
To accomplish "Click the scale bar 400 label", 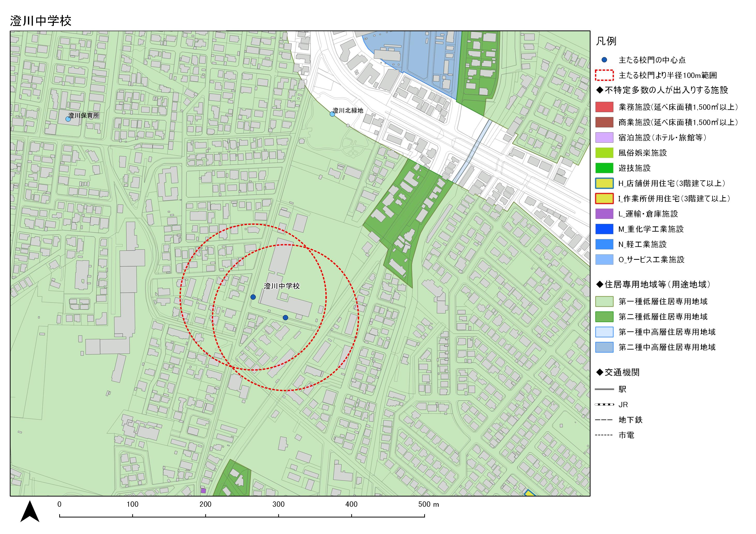I will tap(351, 504).
